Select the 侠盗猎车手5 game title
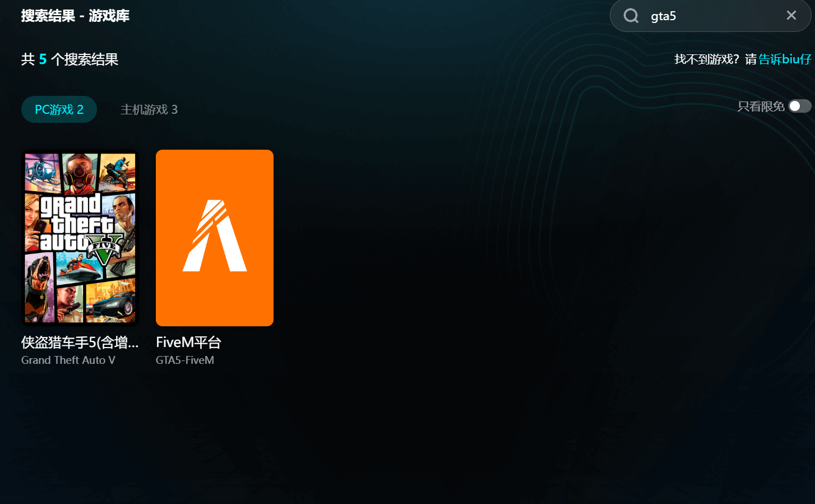The width and height of the screenshot is (815, 504). [80, 342]
